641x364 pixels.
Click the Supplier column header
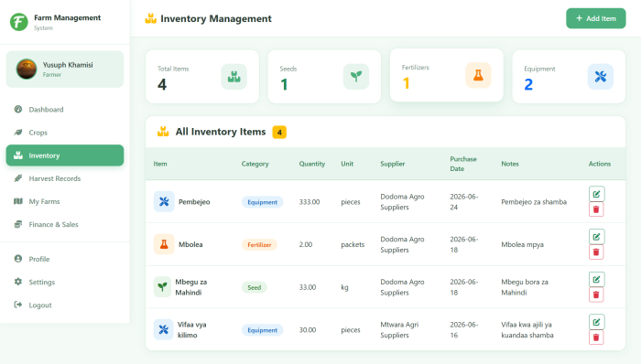393,164
